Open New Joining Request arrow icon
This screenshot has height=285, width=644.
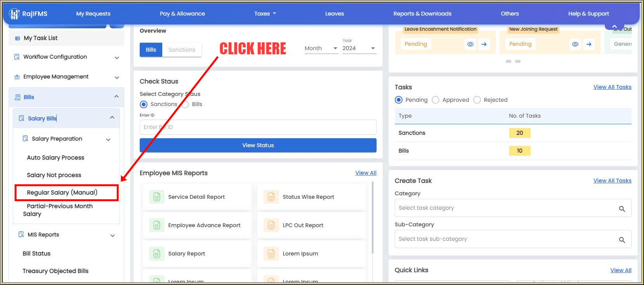pyautogui.click(x=589, y=44)
